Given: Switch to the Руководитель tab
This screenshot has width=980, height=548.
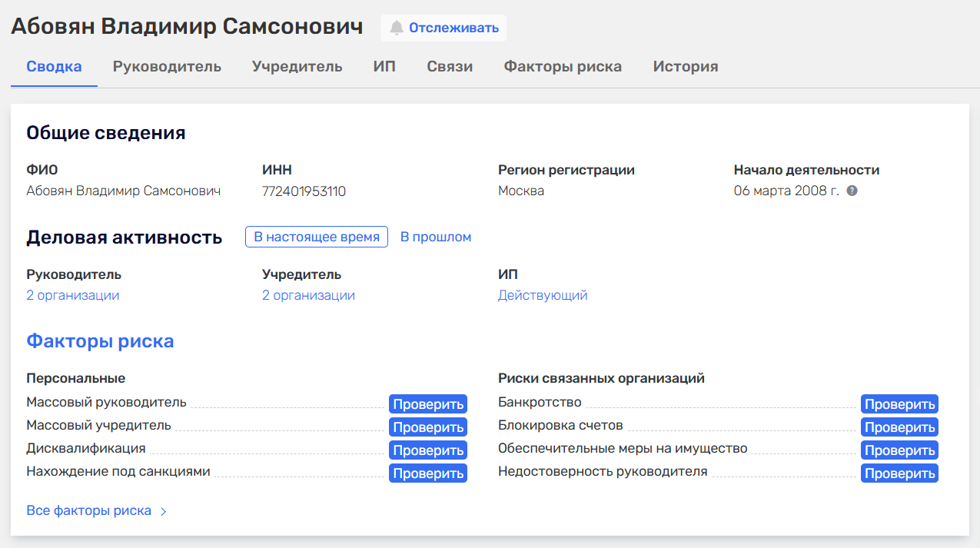Looking at the screenshot, I should pyautogui.click(x=167, y=66).
